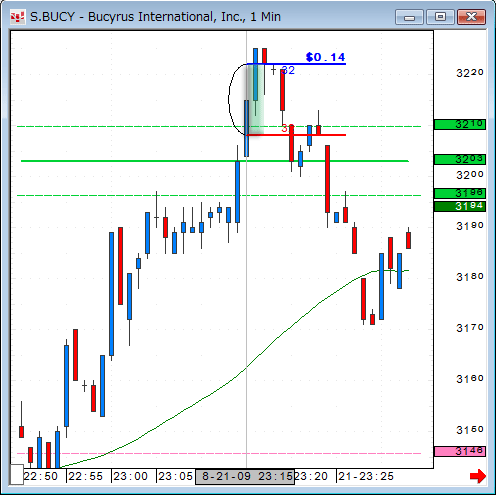Click the 3210 green price label
496x495 pixels.
[x=460, y=124]
